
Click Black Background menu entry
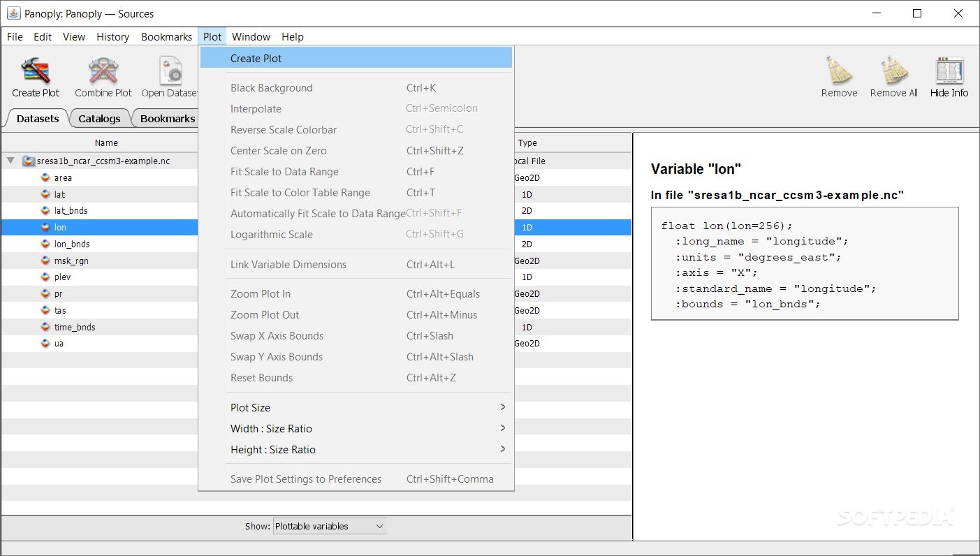click(x=356, y=88)
